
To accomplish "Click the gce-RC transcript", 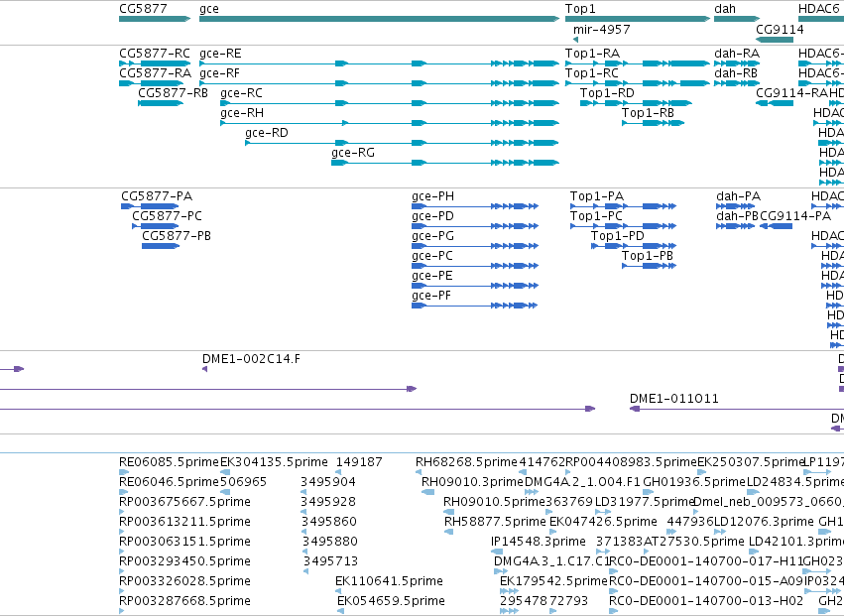I will coord(390,103).
